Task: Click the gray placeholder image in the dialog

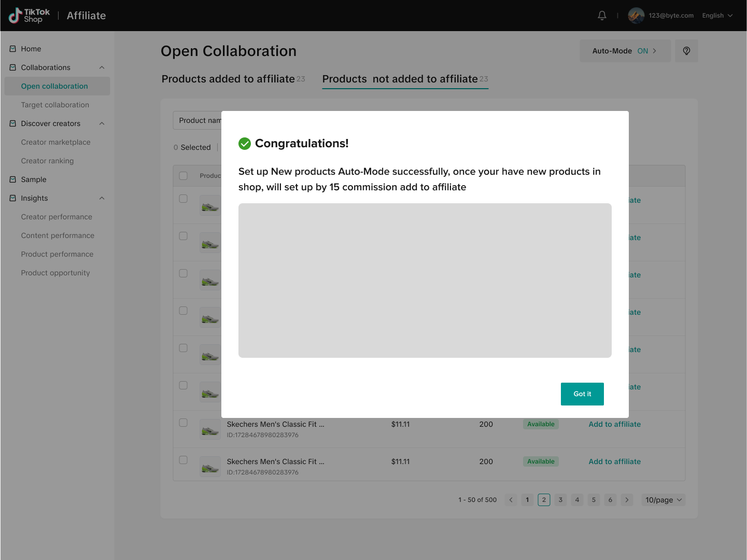Action: point(425,281)
